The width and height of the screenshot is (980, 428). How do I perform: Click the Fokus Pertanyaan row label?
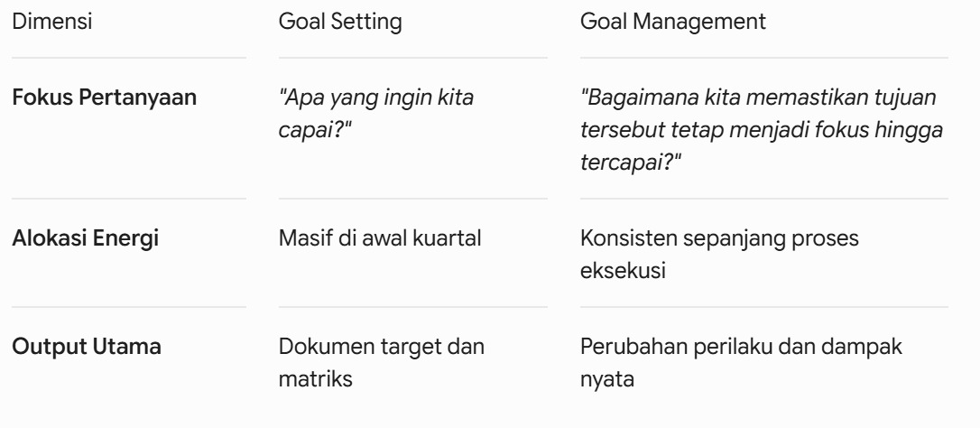[x=105, y=98]
